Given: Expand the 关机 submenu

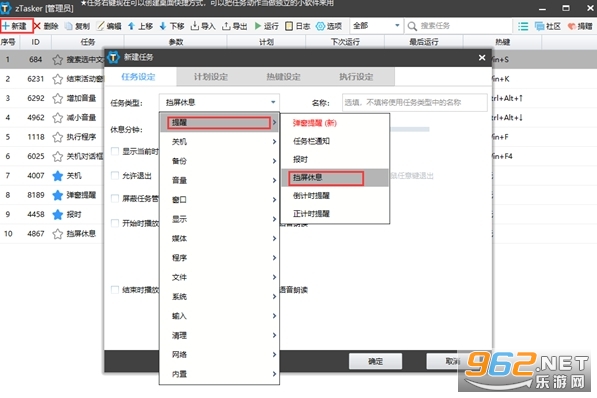Looking at the screenshot, I should [x=219, y=142].
